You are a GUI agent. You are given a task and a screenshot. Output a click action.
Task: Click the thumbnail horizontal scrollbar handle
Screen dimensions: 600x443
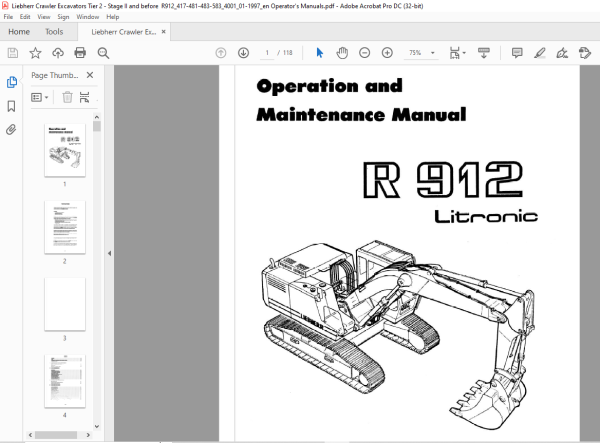pos(56,435)
